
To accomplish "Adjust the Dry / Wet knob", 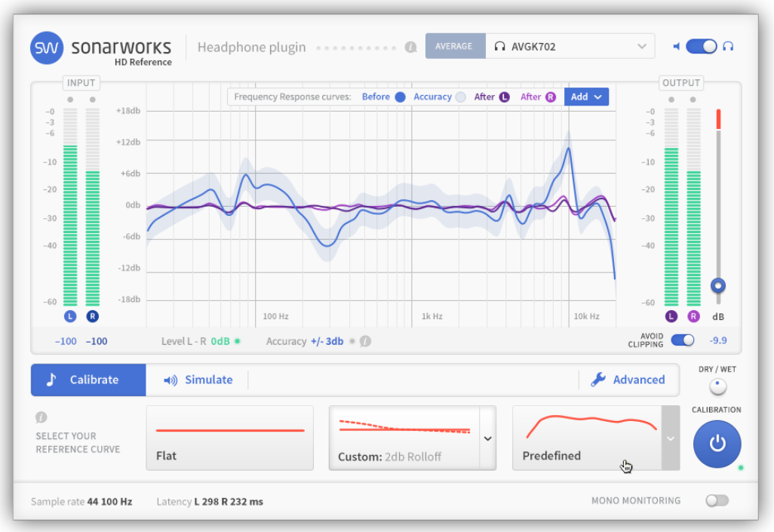I will (717, 387).
